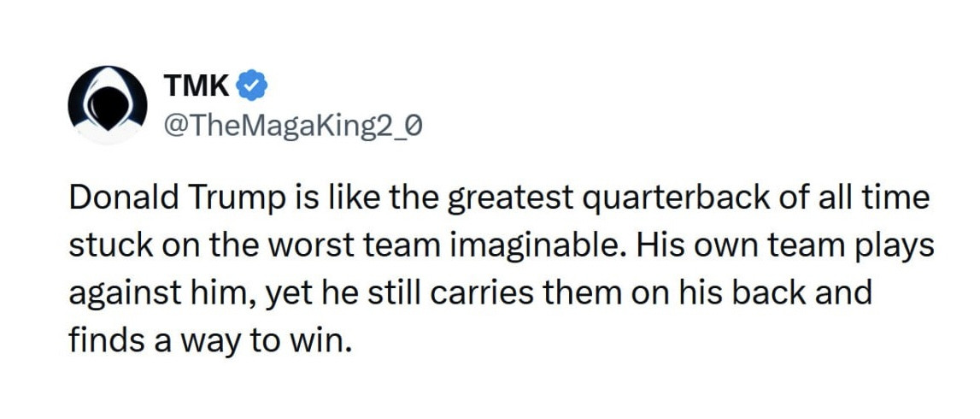Open the TMK display name profile
Image resolution: width=980 pixels, height=419 pixels.
[198, 85]
